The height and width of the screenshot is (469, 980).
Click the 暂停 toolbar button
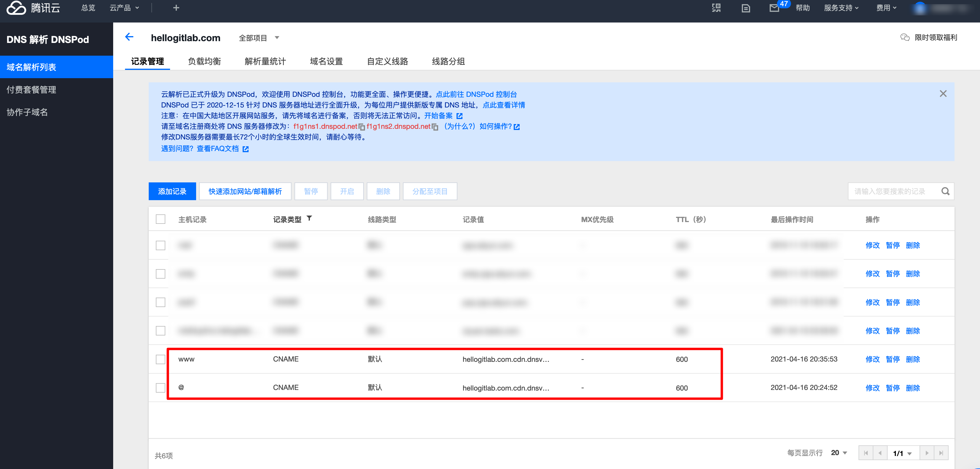click(311, 191)
